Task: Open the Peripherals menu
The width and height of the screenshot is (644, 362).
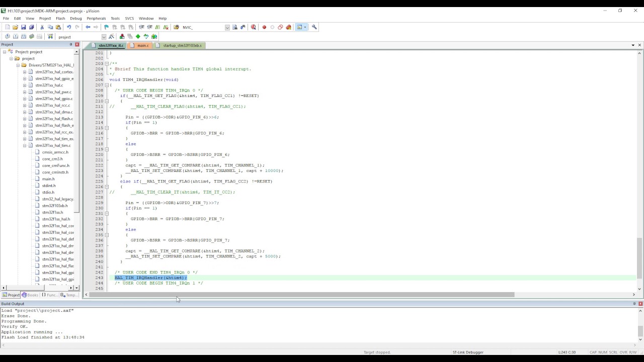Action: [x=96, y=18]
